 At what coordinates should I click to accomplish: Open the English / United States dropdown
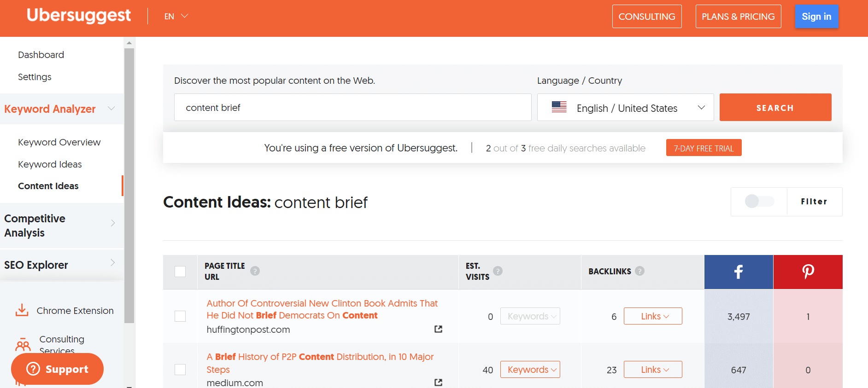(625, 107)
